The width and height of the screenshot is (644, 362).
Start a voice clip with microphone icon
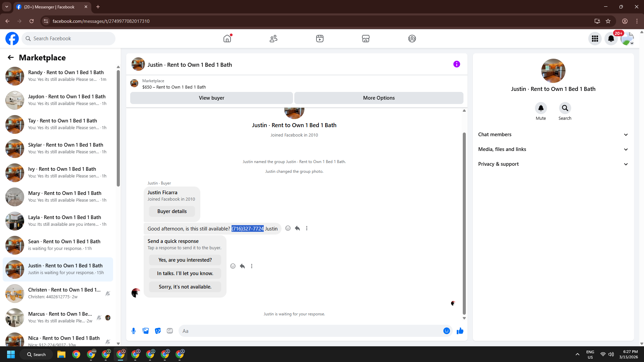[134, 331]
